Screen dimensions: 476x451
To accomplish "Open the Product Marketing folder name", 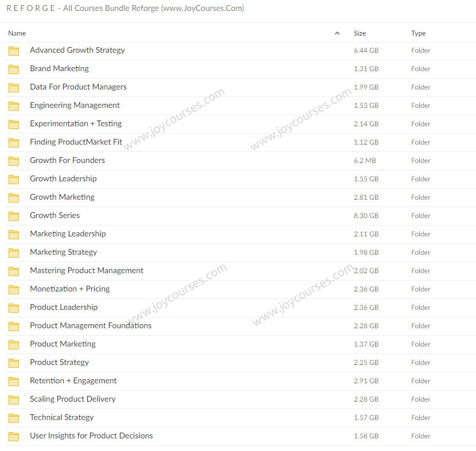I will (63, 344).
